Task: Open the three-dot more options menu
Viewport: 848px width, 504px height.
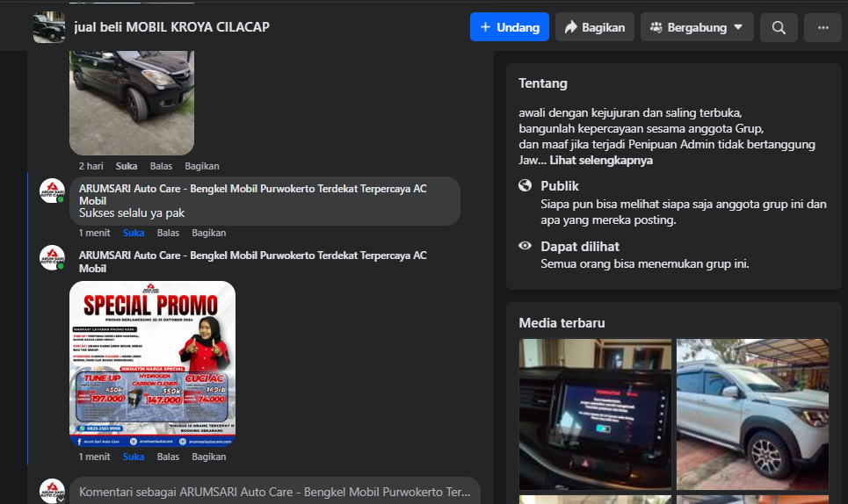Action: coord(823,27)
